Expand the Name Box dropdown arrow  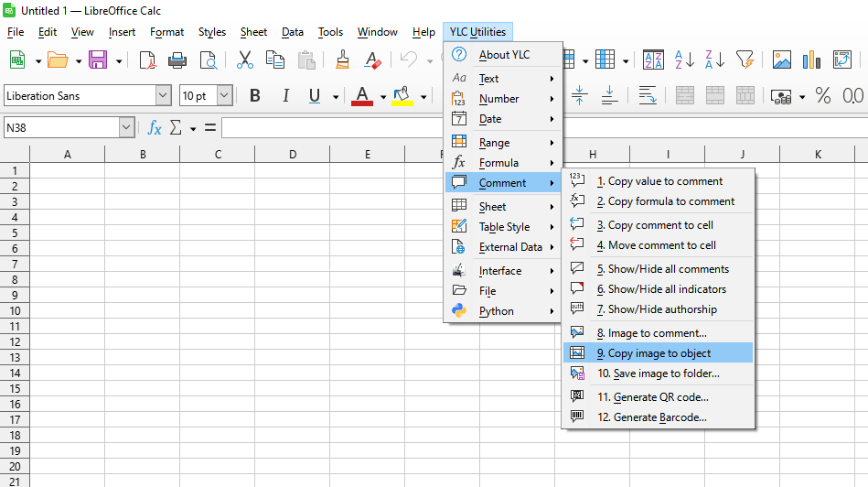(x=126, y=128)
